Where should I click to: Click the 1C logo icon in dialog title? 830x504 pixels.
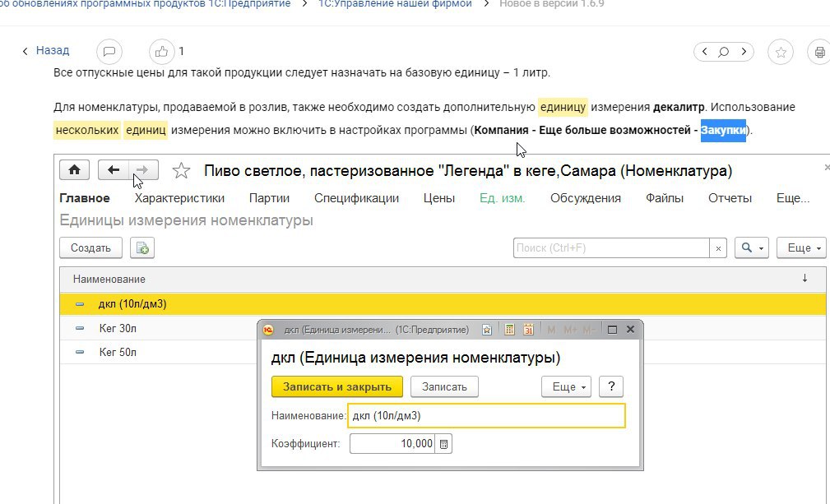tap(268, 330)
